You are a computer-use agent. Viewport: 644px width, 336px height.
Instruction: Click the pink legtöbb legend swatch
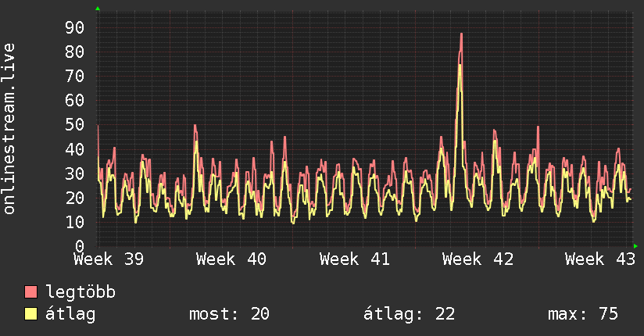30,291
